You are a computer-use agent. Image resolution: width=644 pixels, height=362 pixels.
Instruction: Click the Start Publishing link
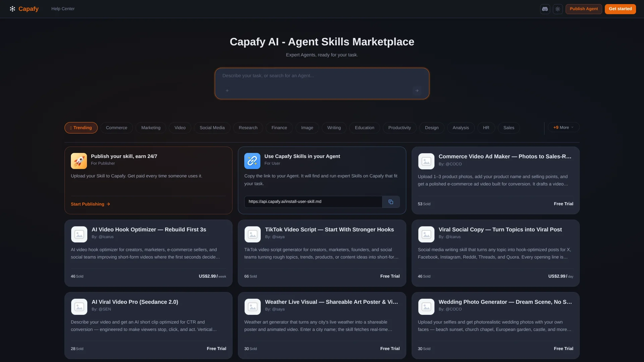[91, 204]
